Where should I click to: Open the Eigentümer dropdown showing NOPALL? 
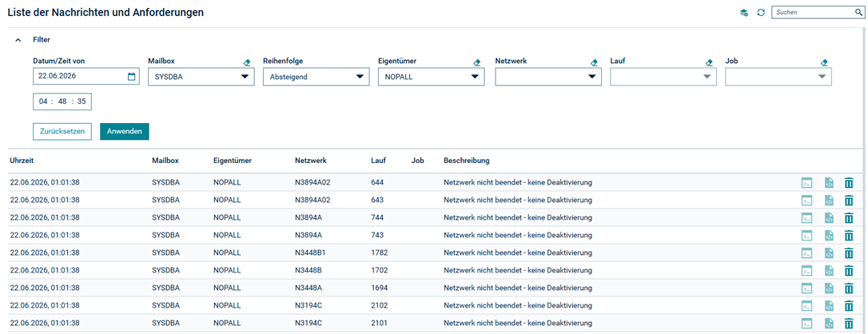point(432,77)
